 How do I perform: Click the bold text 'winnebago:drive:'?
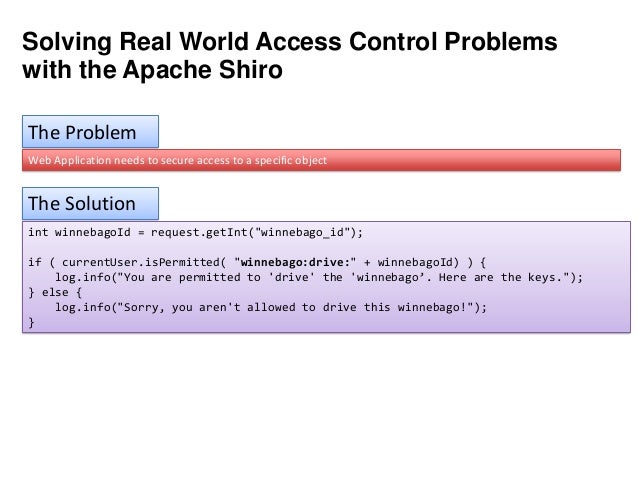295,262
